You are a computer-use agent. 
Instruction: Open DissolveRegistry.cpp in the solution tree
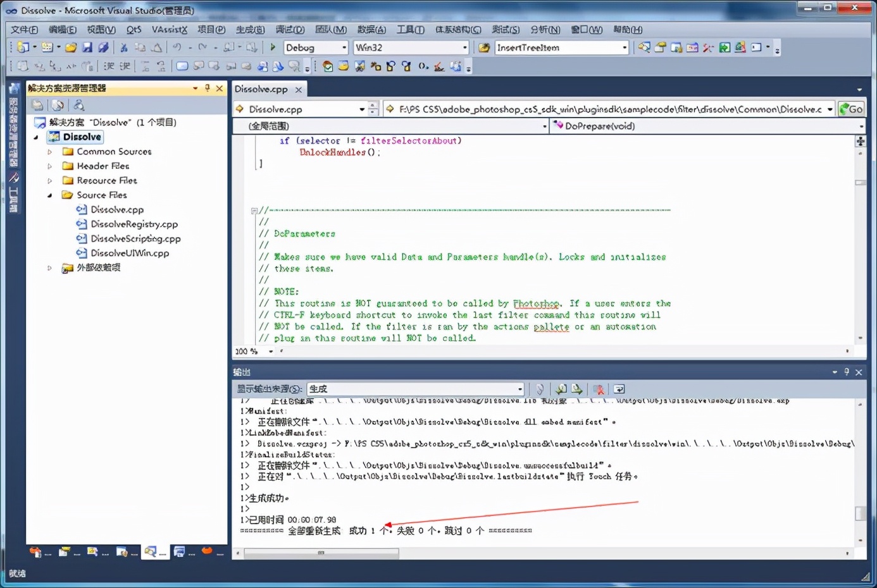(134, 224)
